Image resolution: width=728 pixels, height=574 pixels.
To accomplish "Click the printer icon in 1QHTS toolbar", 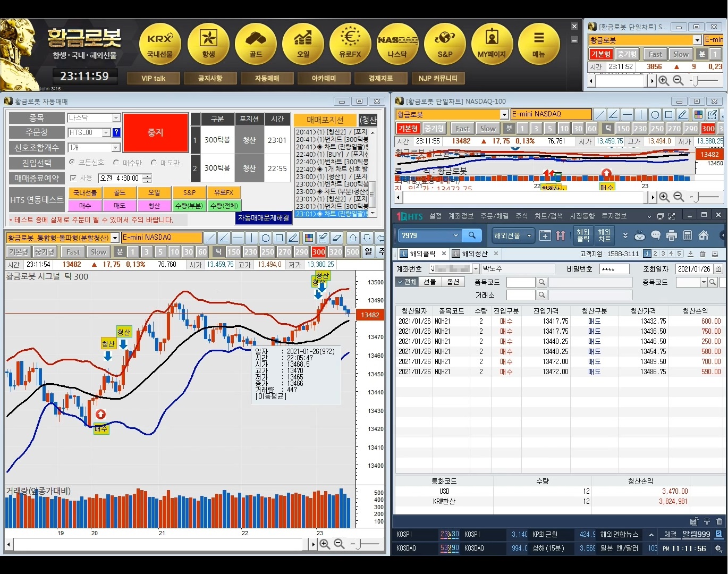I will pos(671,235).
